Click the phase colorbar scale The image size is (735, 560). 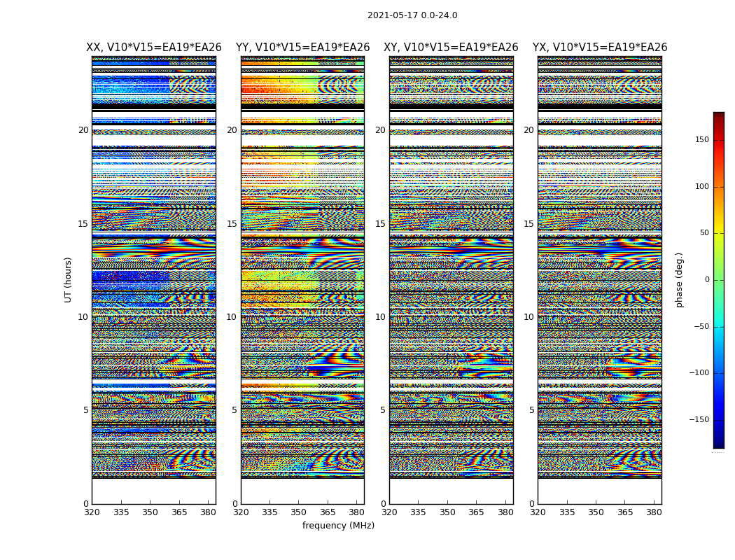pos(719,280)
